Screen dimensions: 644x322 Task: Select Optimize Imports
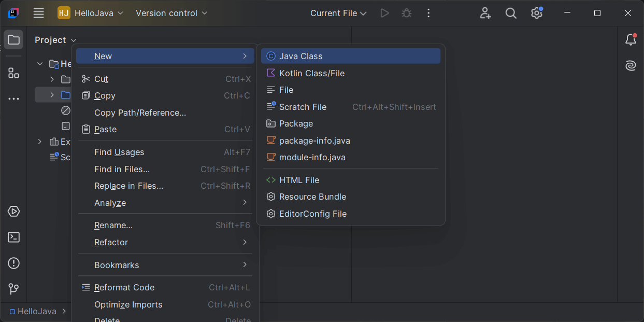coord(165,304)
